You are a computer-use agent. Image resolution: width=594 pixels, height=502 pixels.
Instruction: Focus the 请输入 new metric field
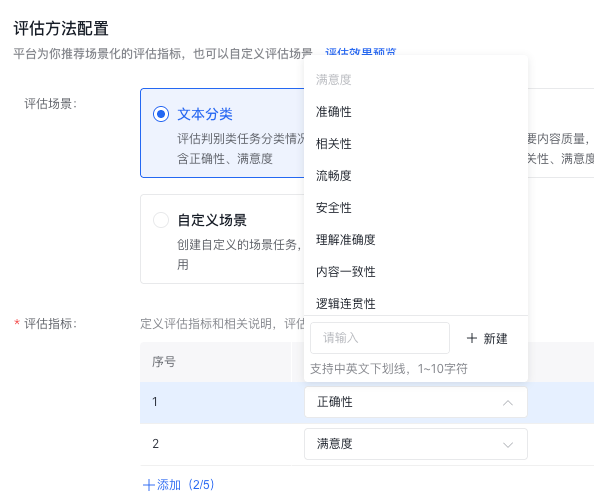[x=380, y=338]
